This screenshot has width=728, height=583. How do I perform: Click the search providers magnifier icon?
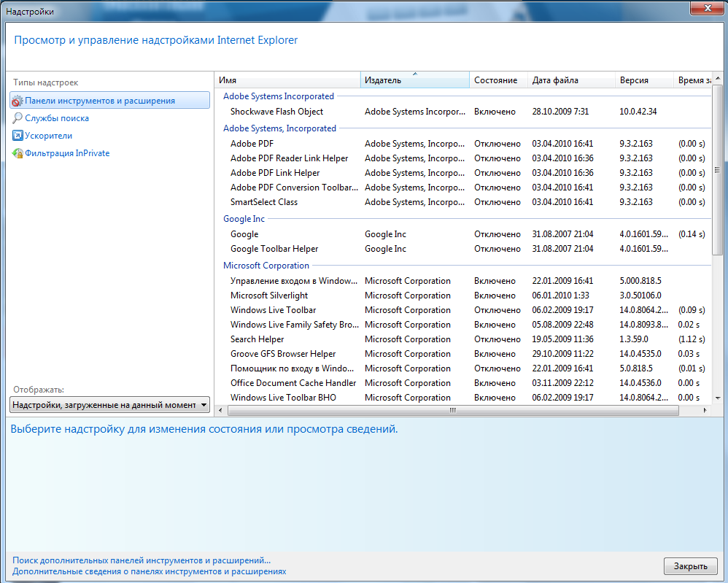(18, 118)
